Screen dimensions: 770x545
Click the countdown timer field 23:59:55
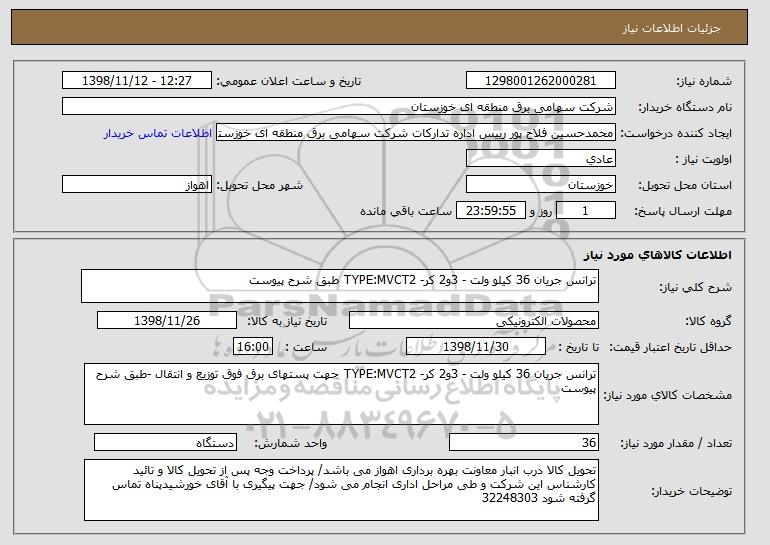click(x=491, y=211)
